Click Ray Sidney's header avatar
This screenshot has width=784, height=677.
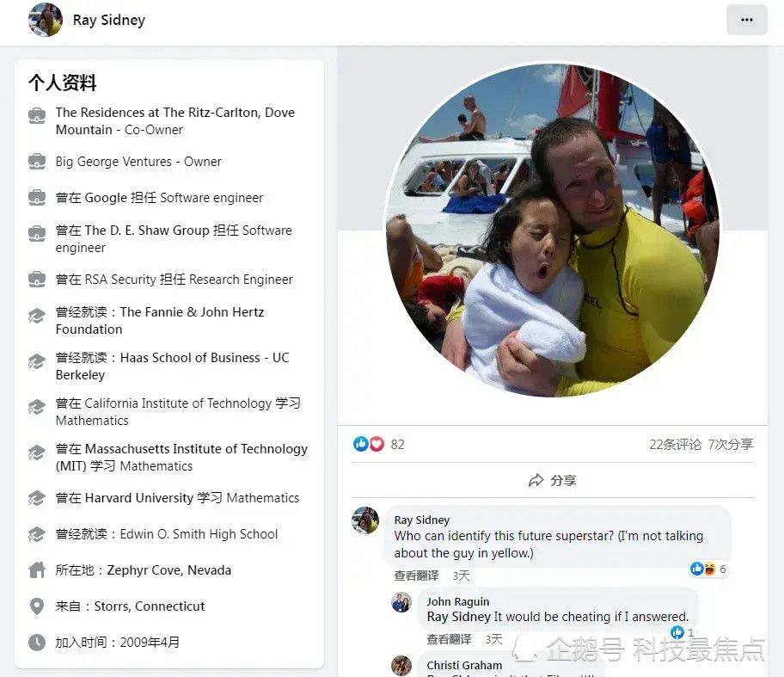[46, 20]
